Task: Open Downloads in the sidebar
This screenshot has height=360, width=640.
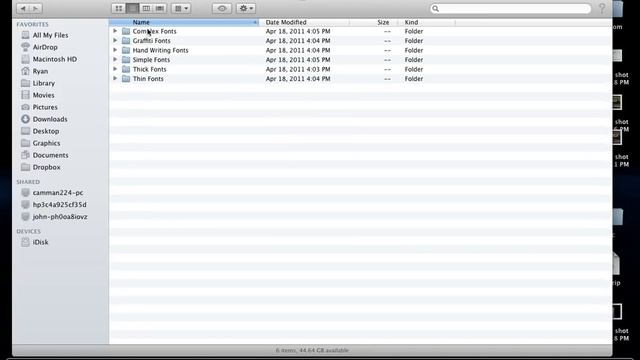Action: [x=44, y=119]
